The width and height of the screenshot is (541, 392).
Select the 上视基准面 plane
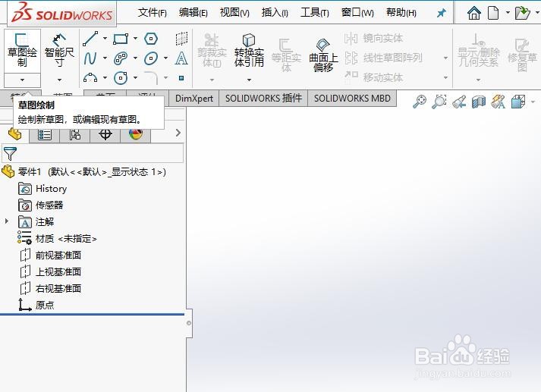(x=50, y=271)
